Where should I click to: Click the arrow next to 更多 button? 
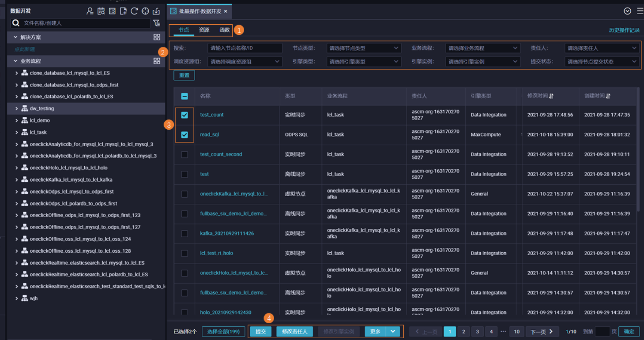point(393,332)
